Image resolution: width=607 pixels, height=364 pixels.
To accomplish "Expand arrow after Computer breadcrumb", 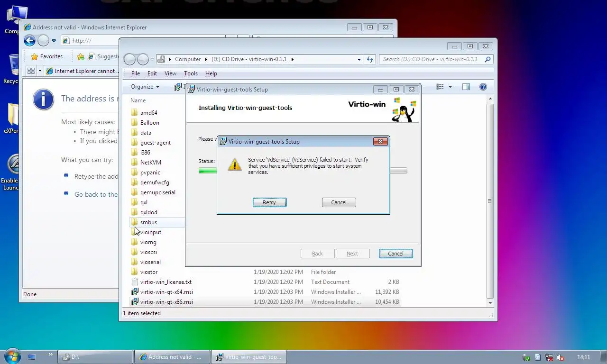I will coord(206,59).
